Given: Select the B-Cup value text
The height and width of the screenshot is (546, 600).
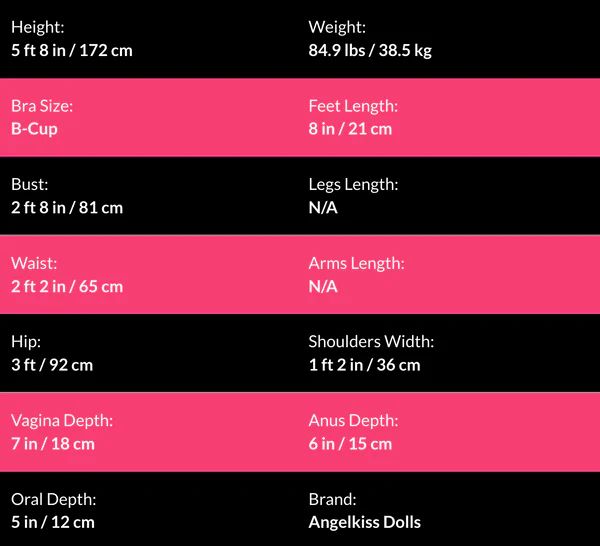Looking at the screenshot, I should click(x=34, y=129).
